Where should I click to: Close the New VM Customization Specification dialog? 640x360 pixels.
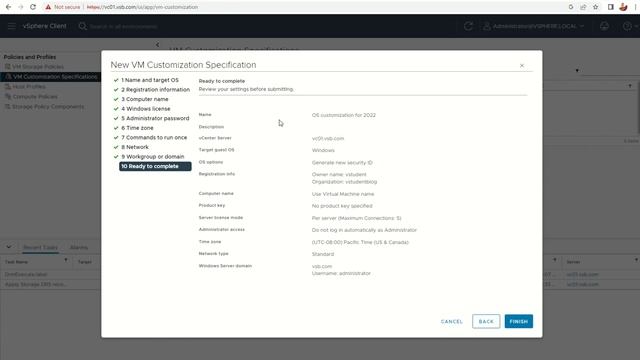tap(522, 65)
